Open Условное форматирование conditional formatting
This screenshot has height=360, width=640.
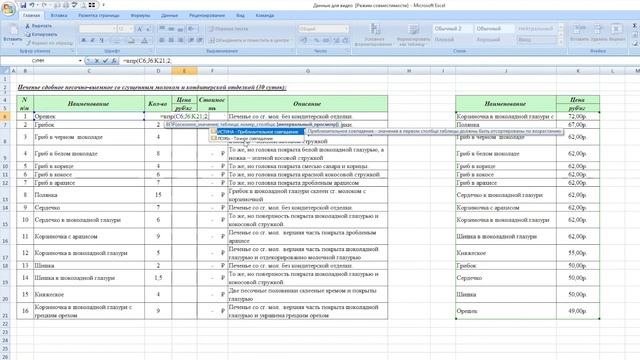pos(374,35)
